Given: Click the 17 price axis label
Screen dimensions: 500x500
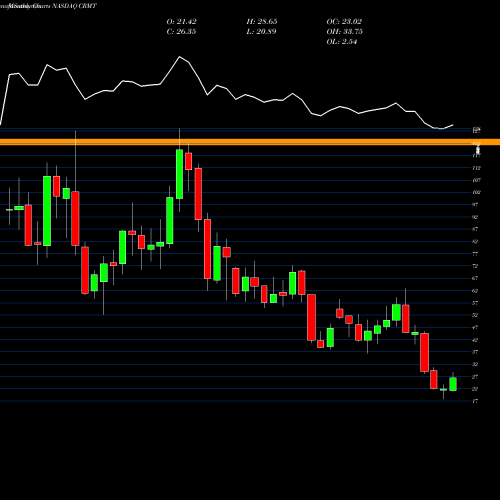Looking at the screenshot, I should (x=475, y=401).
